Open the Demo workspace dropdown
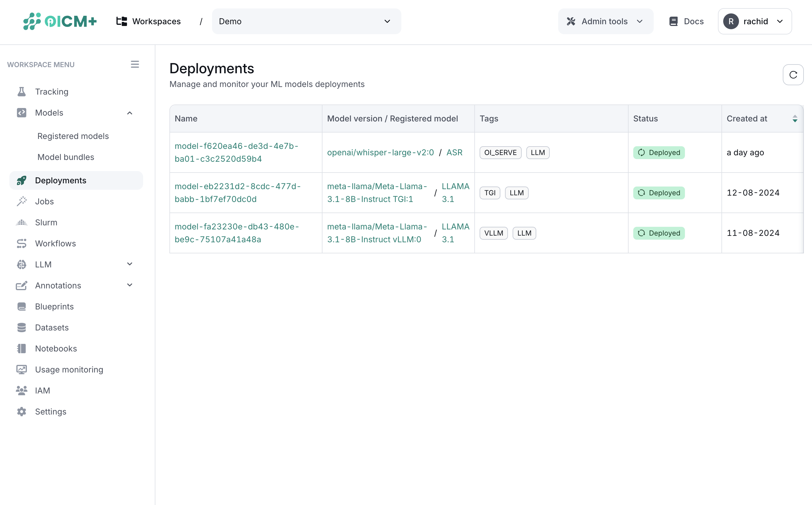The height and width of the screenshot is (505, 812). click(306, 21)
